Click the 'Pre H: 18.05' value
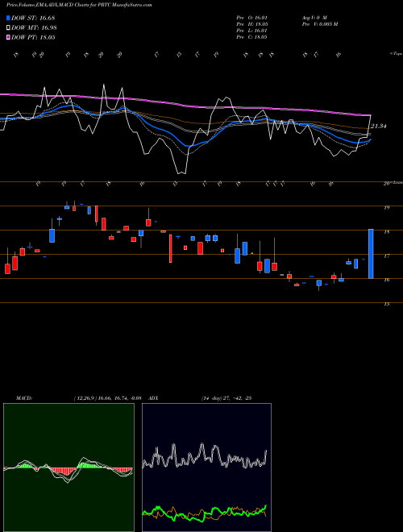Viewport: 403px width, 532px height. coord(251,24)
